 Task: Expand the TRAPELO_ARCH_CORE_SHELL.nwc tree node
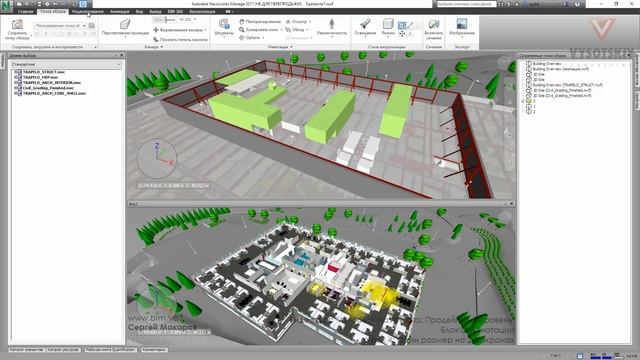[x=16, y=93]
